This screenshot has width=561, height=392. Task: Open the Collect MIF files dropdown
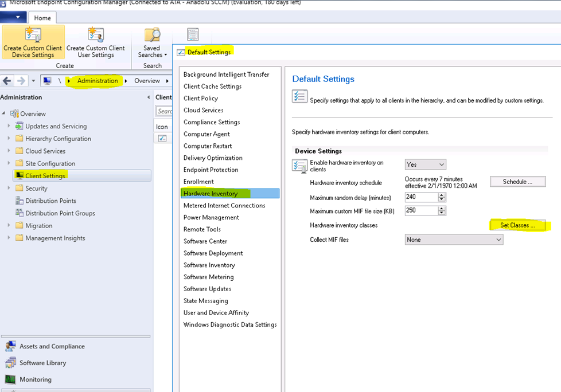pyautogui.click(x=454, y=240)
